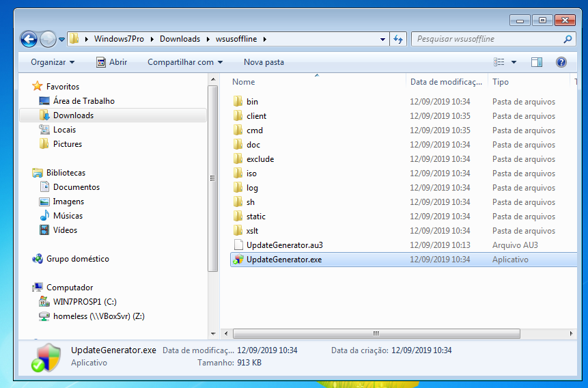Screen dimensions: 588x388
Task: Select the UpdateGenerator.exe application icon
Action: (x=238, y=260)
